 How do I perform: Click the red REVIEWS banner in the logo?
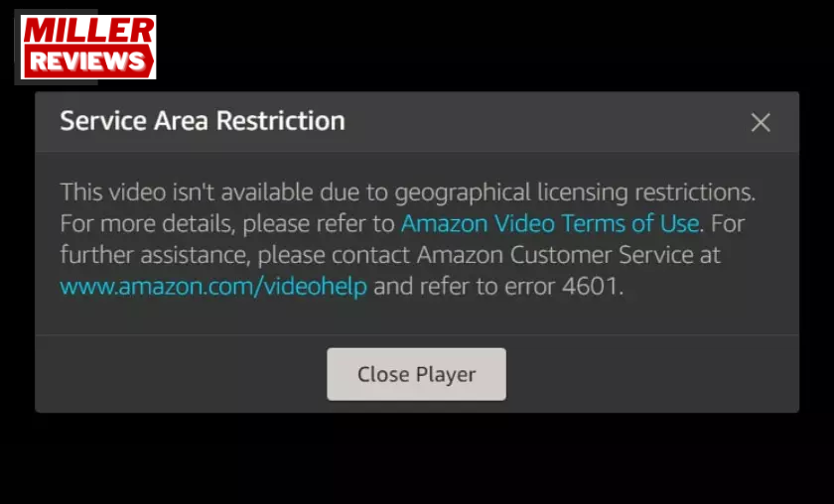point(88,61)
